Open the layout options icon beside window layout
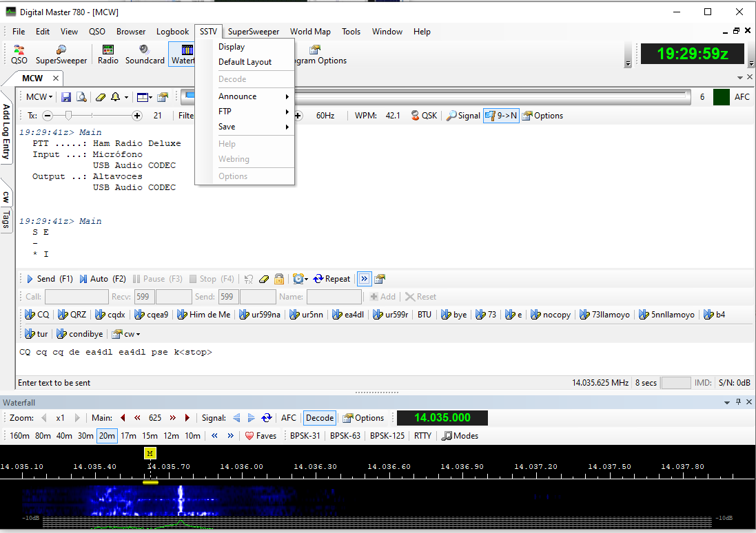Viewport: 756px width, 533px height. [x=163, y=97]
